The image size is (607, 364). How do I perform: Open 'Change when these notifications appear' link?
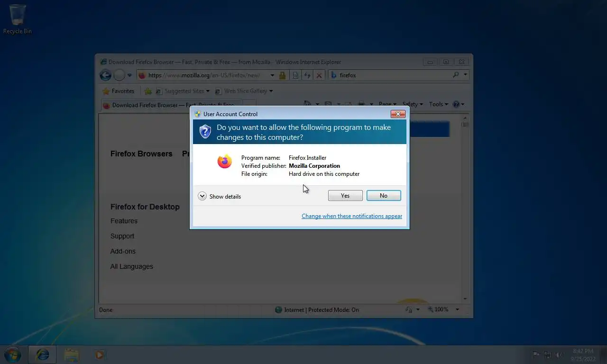click(352, 216)
